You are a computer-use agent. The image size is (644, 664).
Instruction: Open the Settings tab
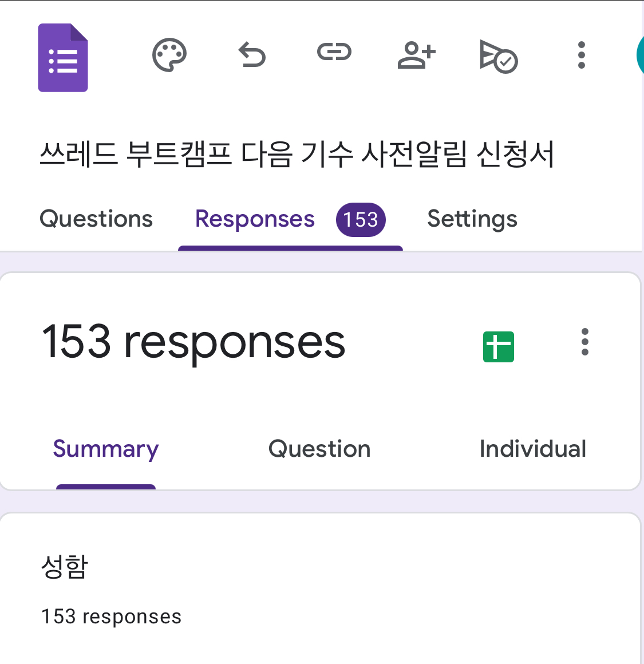coord(472,219)
